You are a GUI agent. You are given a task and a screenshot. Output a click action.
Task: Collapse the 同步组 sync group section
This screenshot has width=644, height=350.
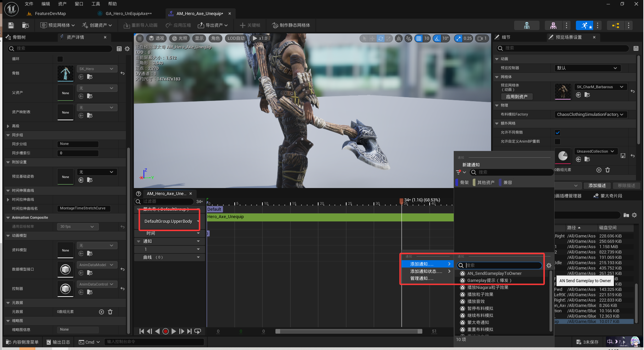pos(8,135)
